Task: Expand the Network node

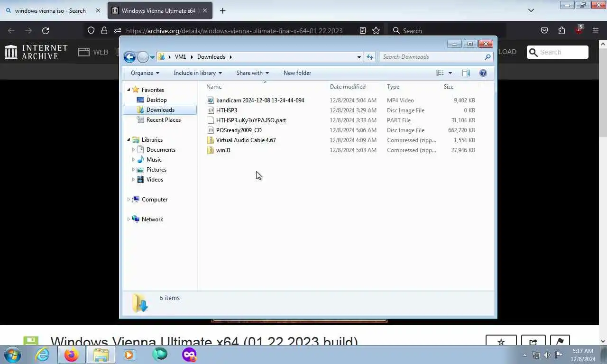Action: [x=129, y=219]
